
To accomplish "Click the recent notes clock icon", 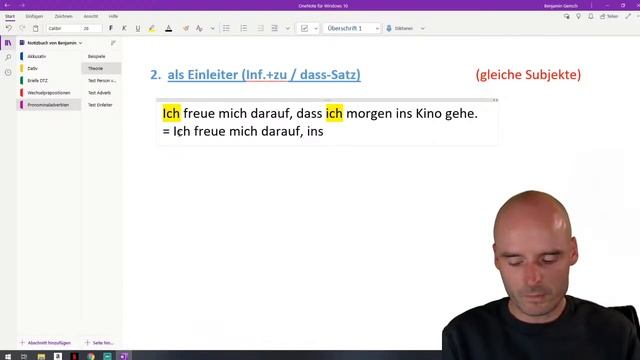I will click(8, 72).
